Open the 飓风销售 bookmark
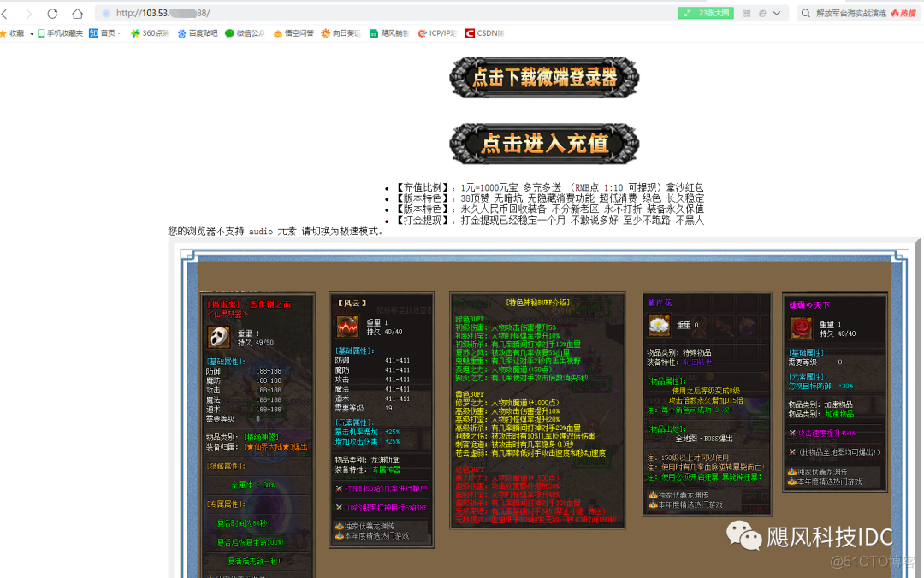The width and height of the screenshot is (924, 578). point(389,33)
